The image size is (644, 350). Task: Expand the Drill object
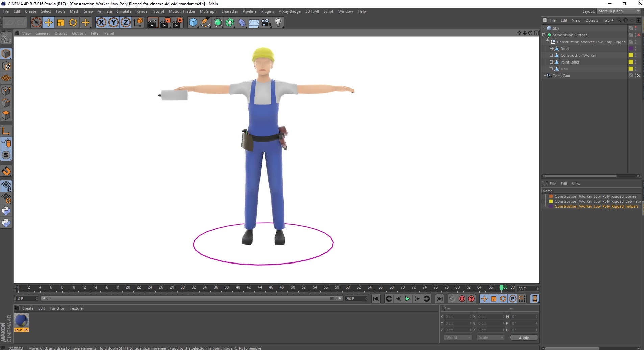click(x=551, y=69)
